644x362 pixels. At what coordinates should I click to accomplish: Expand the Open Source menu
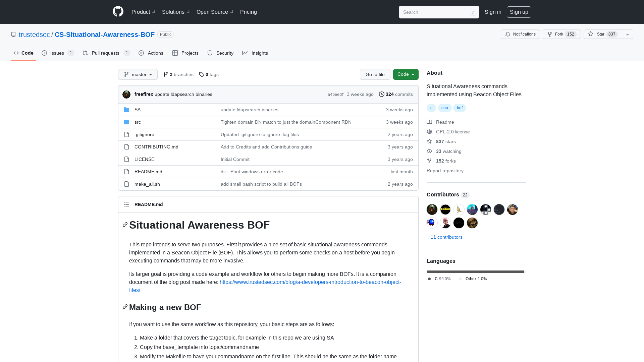pyautogui.click(x=215, y=12)
